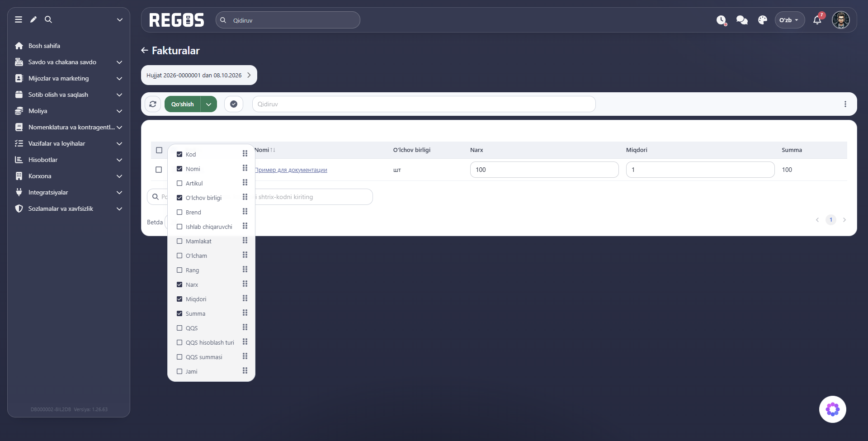Click the refresh button in toolbar

point(153,104)
